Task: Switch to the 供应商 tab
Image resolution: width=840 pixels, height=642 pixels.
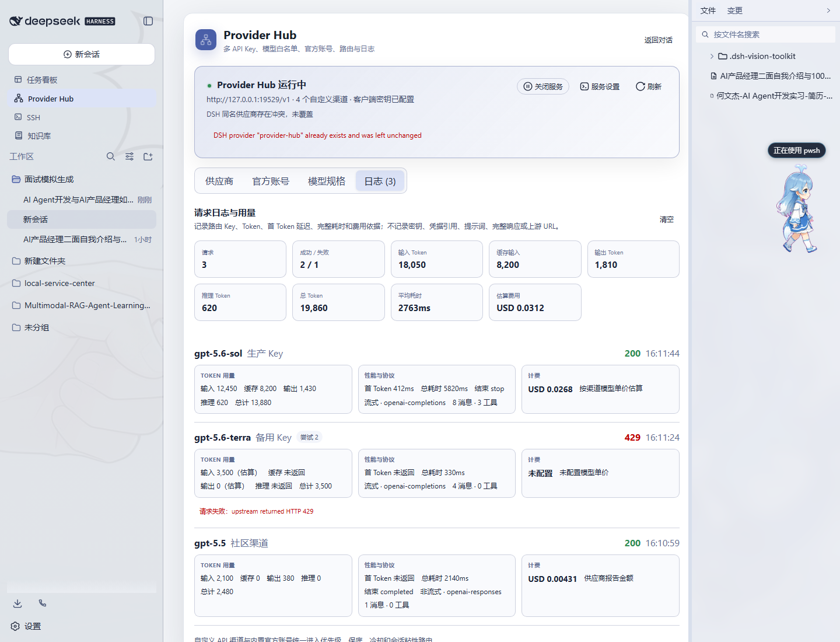Action: point(219,182)
